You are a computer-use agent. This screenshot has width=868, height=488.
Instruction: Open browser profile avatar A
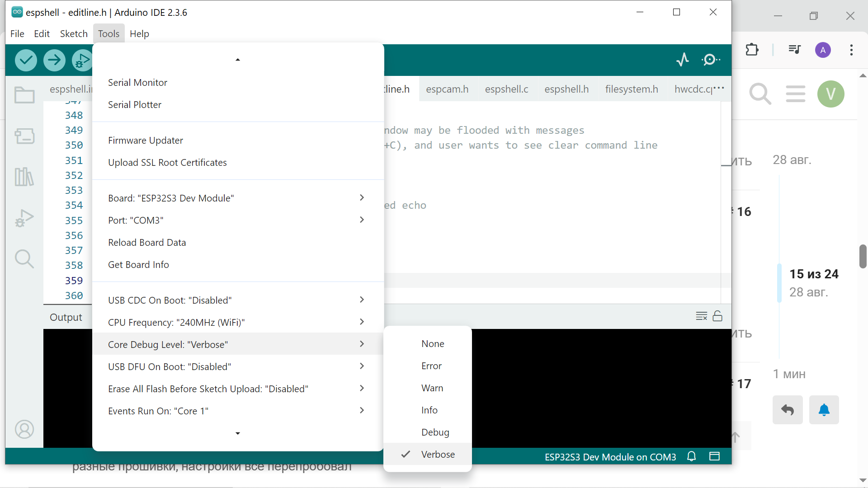point(823,50)
